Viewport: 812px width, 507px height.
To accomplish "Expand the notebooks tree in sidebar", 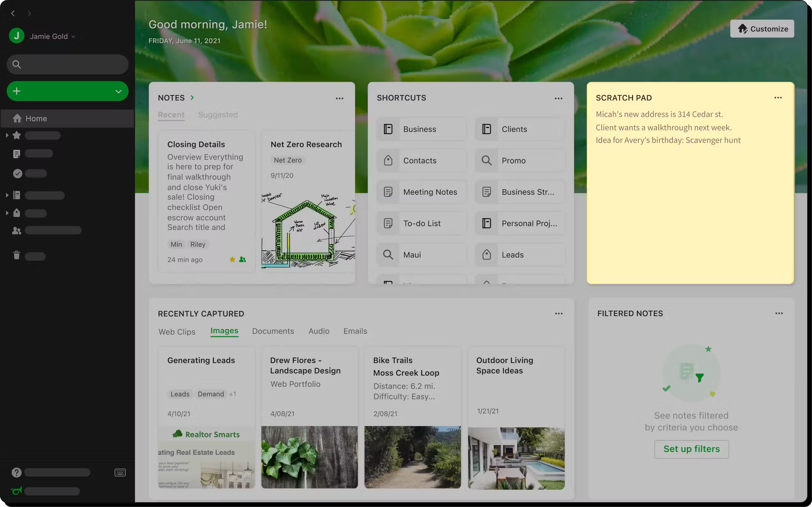I will (7, 195).
